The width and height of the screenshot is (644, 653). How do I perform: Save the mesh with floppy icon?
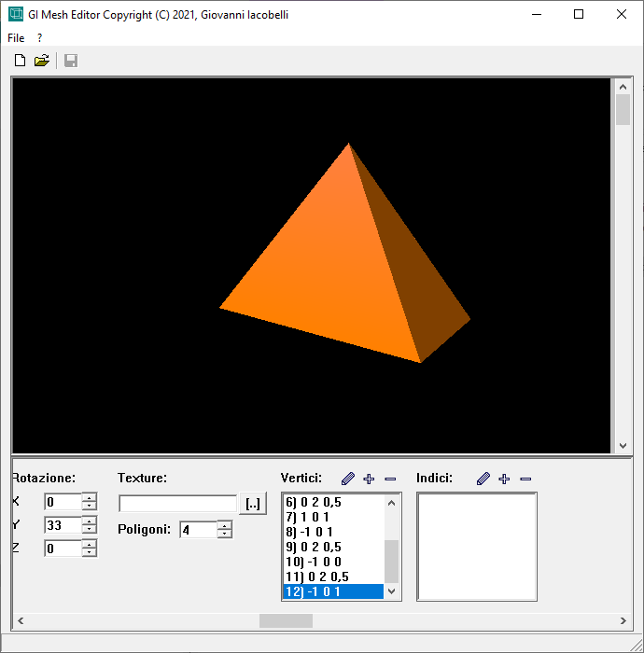71,61
